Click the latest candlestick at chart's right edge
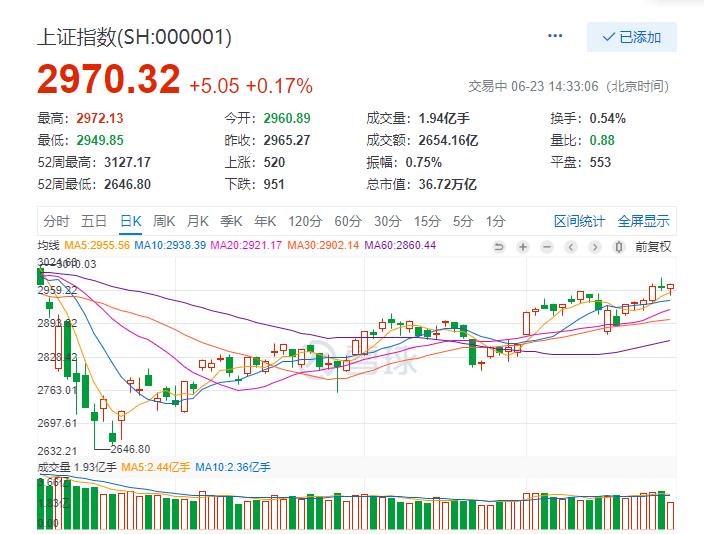Viewport: 704px width, 534px height. [670, 287]
